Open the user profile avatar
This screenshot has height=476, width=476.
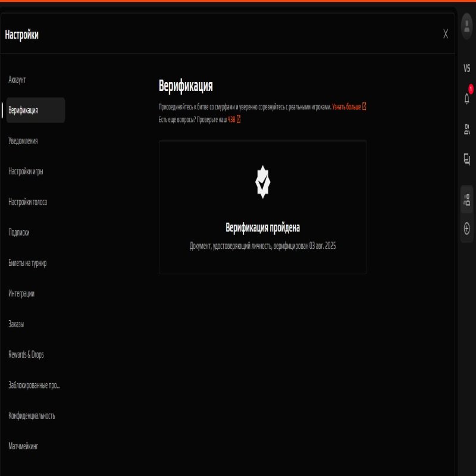point(466,26)
